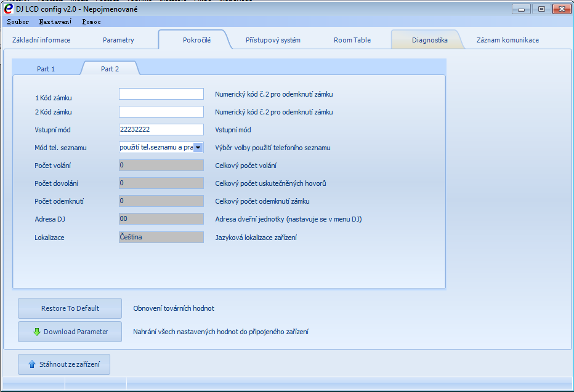The image size is (574, 392).
Task: Expand the Mód tel. seznamu dropdown
Action: pyautogui.click(x=198, y=147)
